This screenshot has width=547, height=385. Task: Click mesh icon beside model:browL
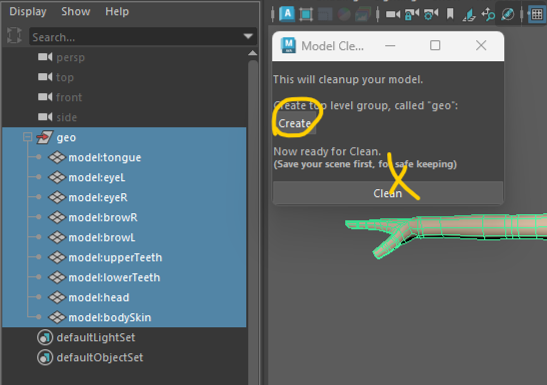57,237
